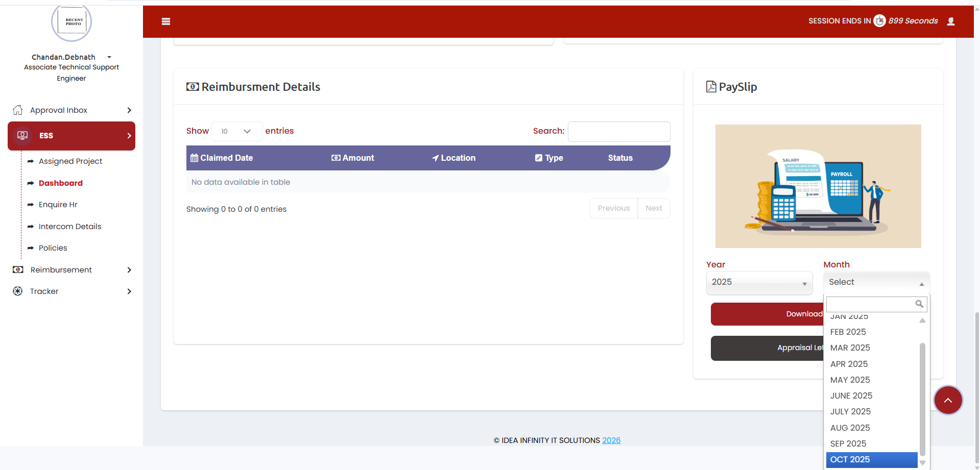Screen dimensions: 980x470
Task: Click the payroll illustration image
Action: [x=818, y=186]
